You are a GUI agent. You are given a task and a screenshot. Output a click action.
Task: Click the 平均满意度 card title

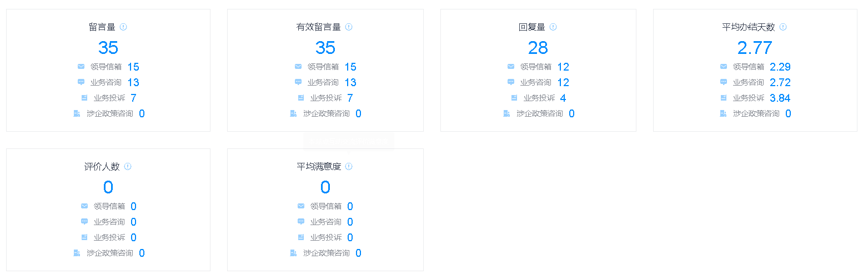click(x=319, y=166)
